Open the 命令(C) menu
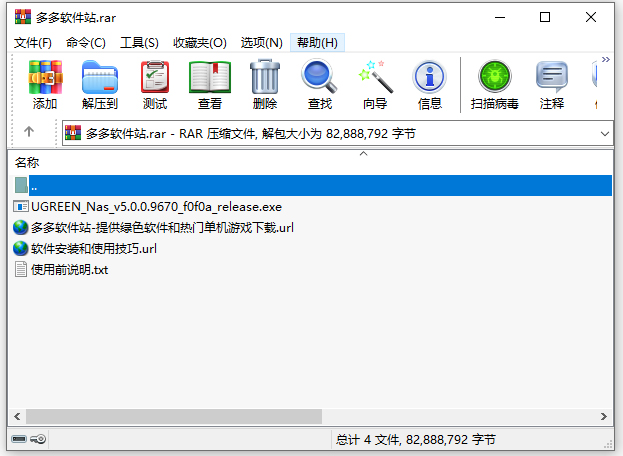The height and width of the screenshot is (456, 623). coord(86,43)
